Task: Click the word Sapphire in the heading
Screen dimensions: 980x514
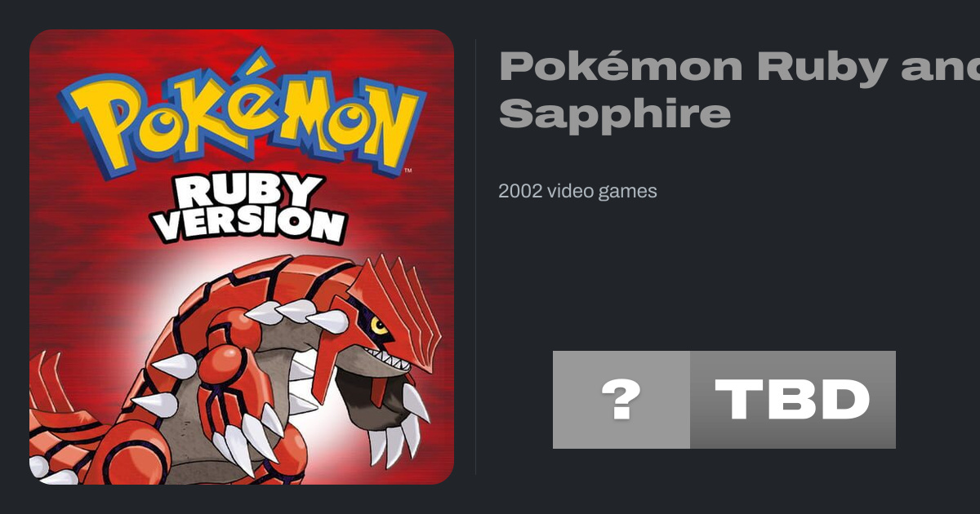Action: 614,114
